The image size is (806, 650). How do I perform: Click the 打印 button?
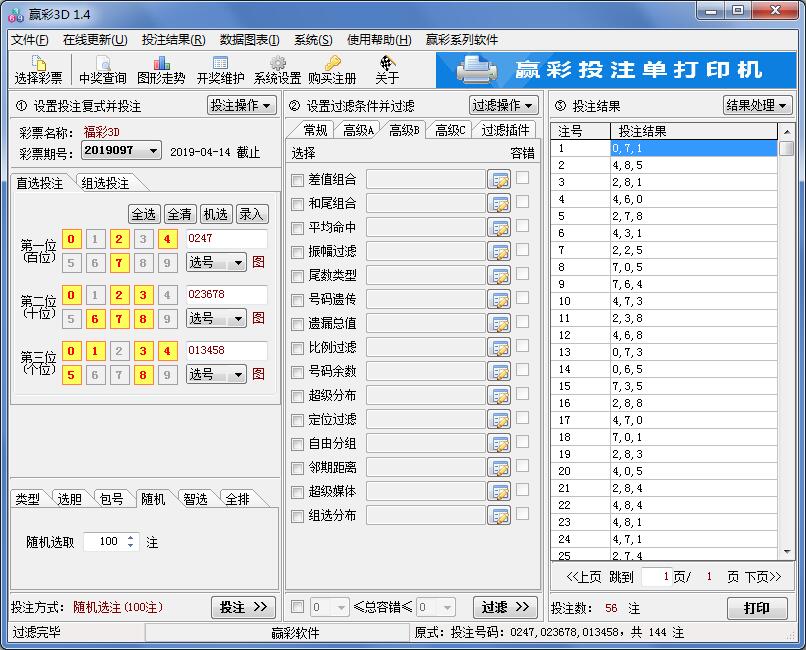pyautogui.click(x=757, y=608)
